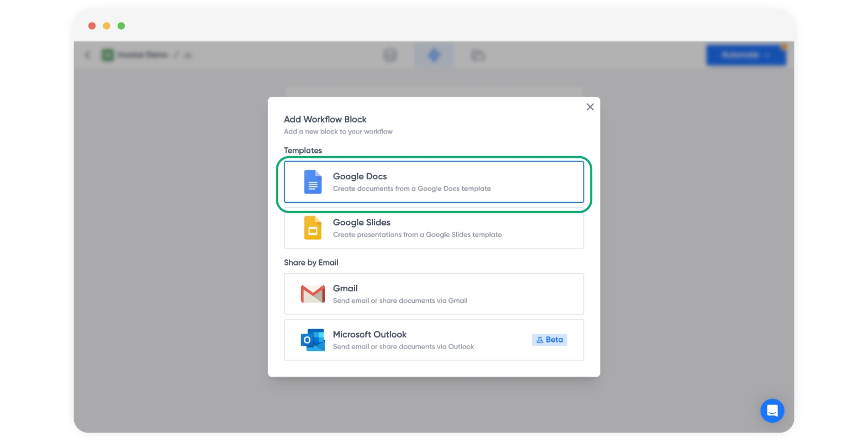The image size is (868, 443).
Task: Choose the Google Slides template block
Action: tap(433, 229)
